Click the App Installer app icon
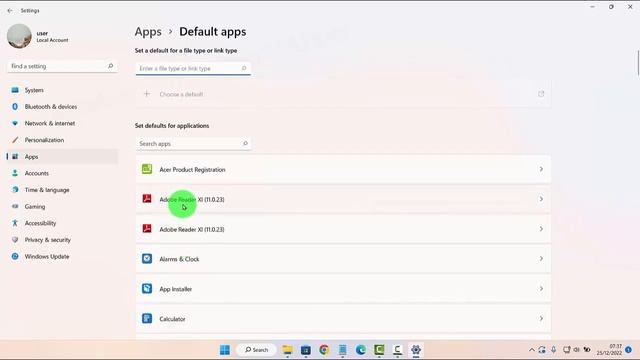This screenshot has height=360, width=640. pos(147,289)
